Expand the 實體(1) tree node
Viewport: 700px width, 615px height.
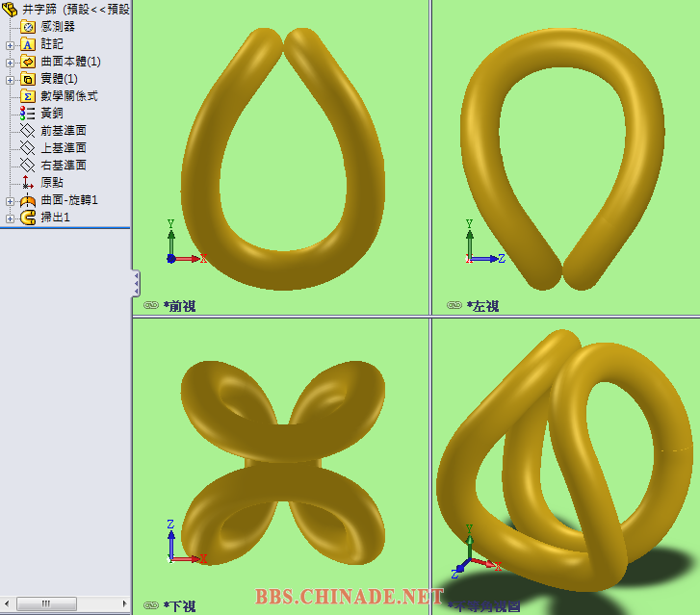click(x=10, y=80)
